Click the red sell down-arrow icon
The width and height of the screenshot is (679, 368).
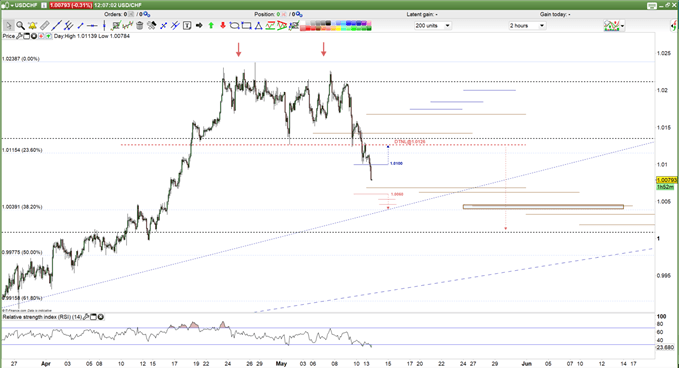[x=223, y=26]
